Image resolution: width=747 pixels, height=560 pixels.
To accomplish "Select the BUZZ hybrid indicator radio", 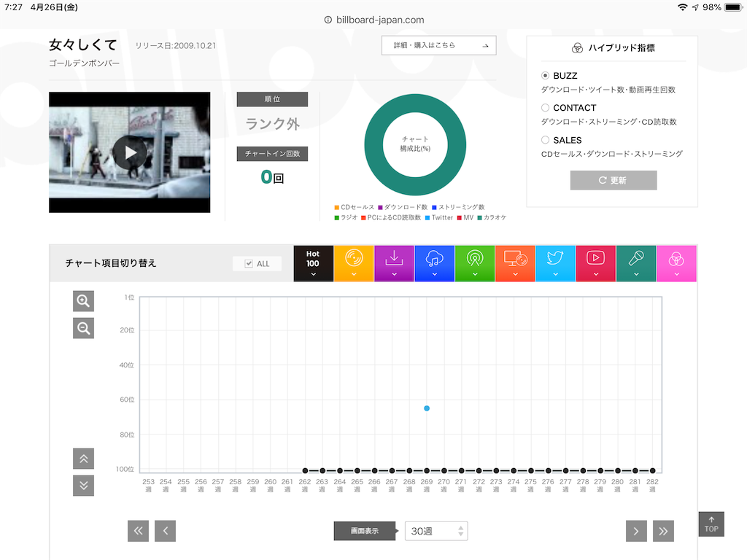I will tap(545, 75).
